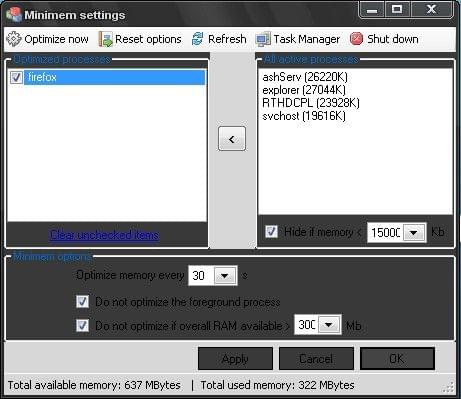Click the move-left arrow button
The height and width of the screenshot is (399, 461).
[232, 139]
